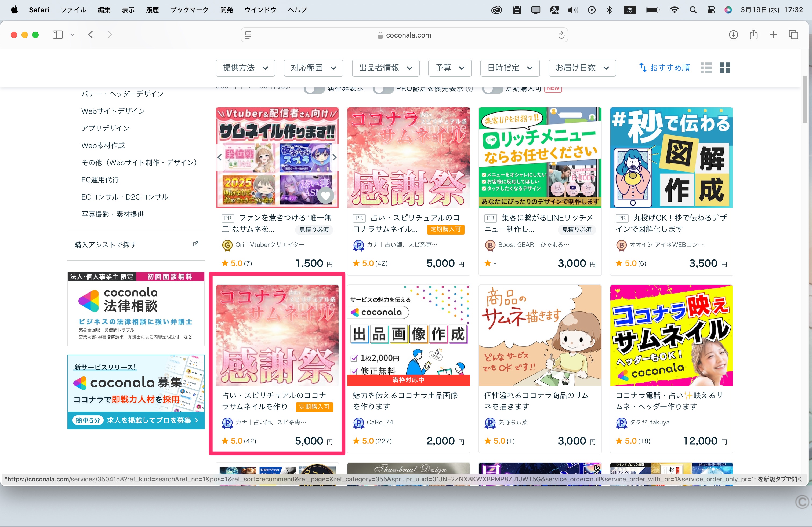Expand the お届け日数 filter dropdown
Screen dimensions: 812x527
582,68
